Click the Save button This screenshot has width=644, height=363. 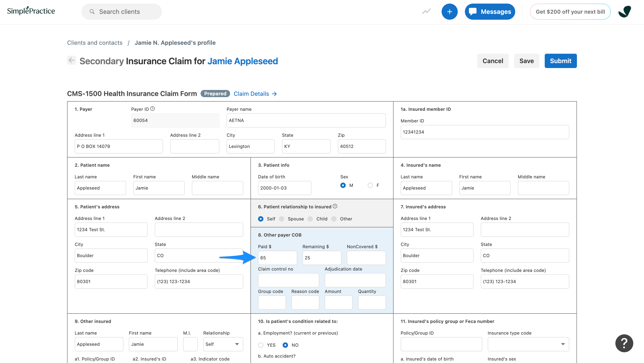[527, 61]
